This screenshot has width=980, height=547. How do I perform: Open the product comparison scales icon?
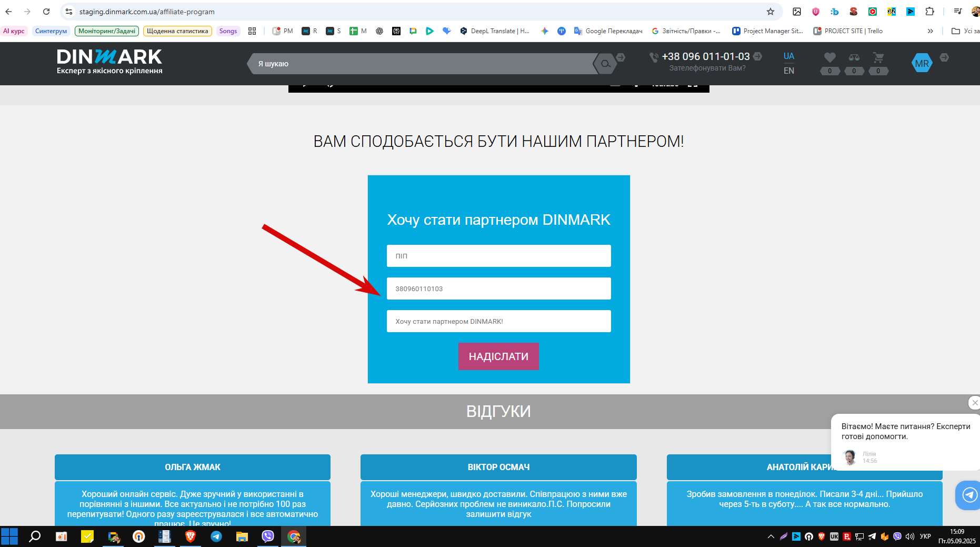point(854,57)
